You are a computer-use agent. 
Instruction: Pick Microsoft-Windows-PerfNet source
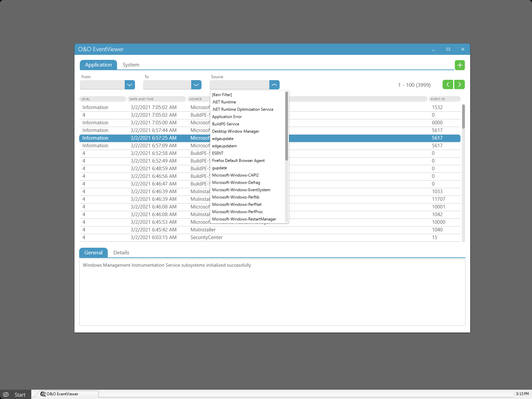point(248,204)
